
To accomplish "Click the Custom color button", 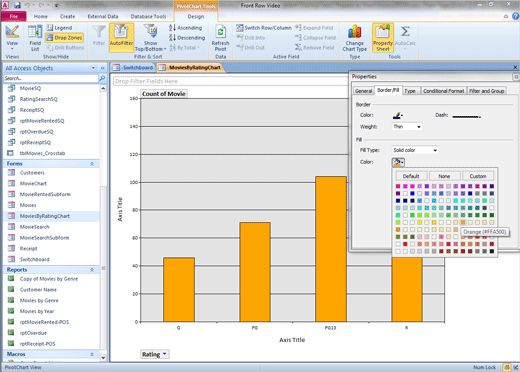I will pos(478,176).
